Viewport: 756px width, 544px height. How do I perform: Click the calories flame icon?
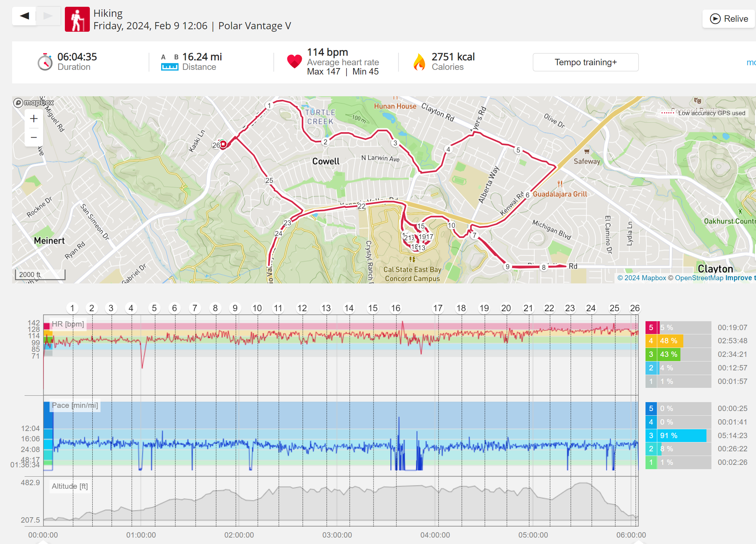pos(419,62)
